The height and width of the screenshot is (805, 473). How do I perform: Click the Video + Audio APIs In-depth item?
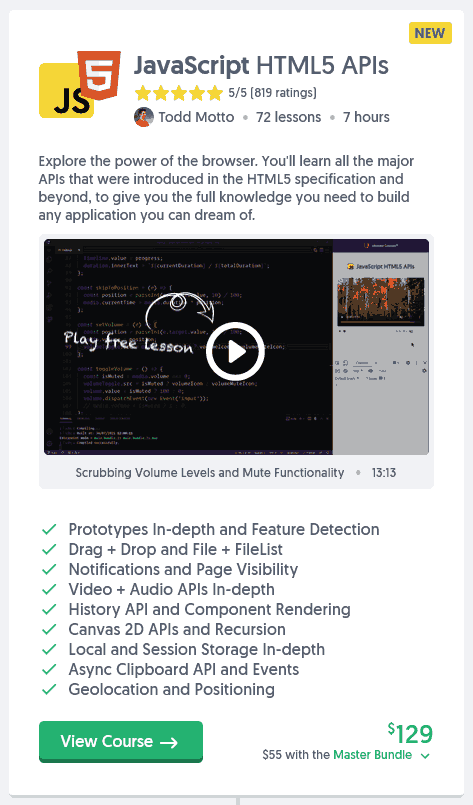click(x=172, y=589)
